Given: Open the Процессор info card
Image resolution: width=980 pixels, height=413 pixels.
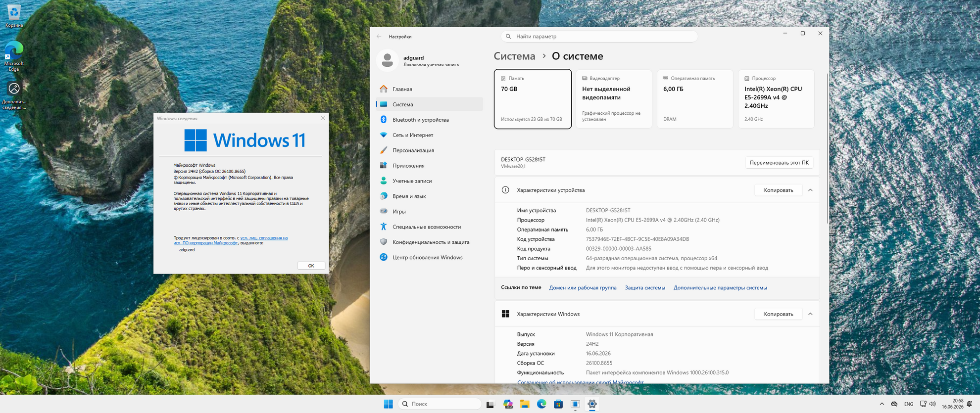Looking at the screenshot, I should click(776, 99).
